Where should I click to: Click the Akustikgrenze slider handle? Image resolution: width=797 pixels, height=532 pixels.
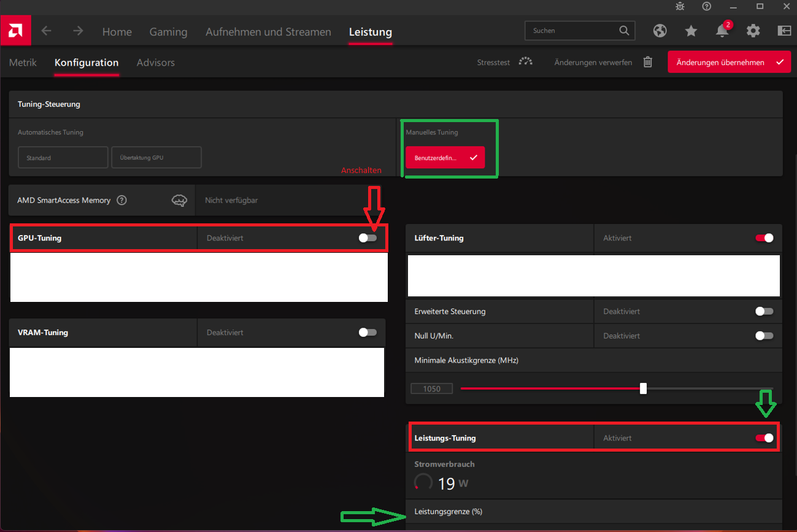[643, 388]
